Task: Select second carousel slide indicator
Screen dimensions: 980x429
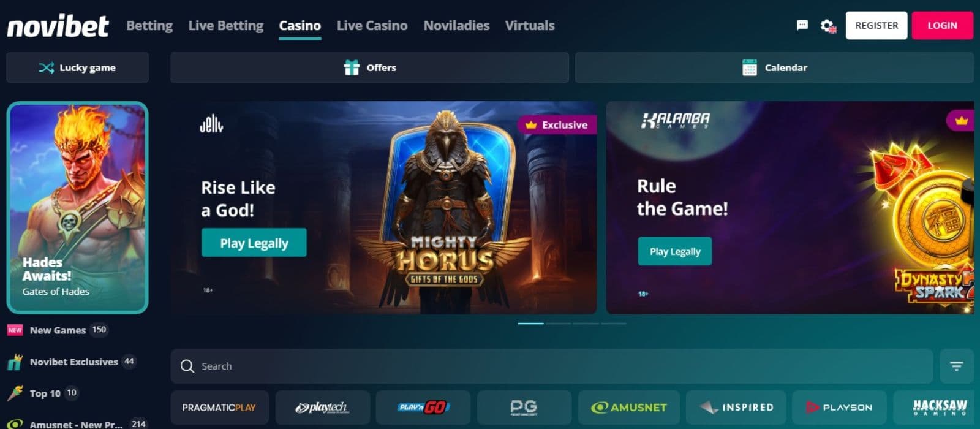Action: click(x=558, y=323)
